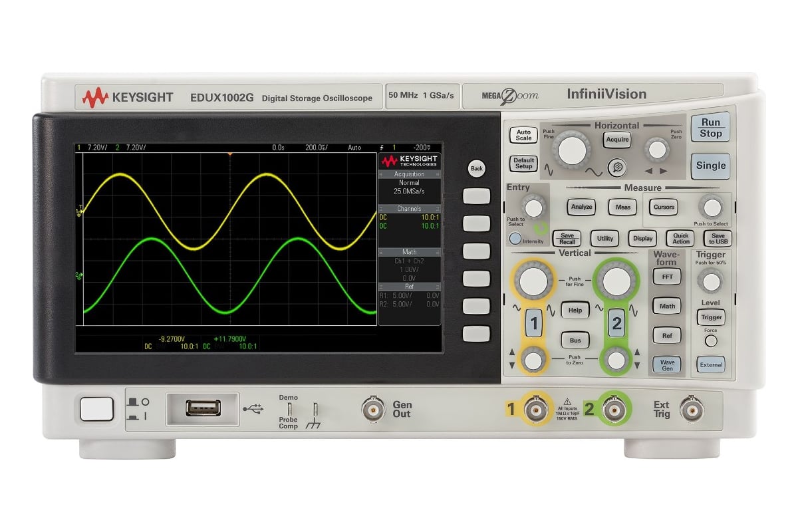Push the Auto Scale button
Screen dimensions: 798x532
[x=523, y=135]
